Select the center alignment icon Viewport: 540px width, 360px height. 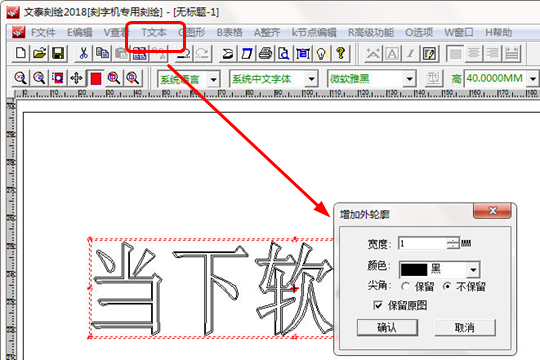click(x=474, y=54)
